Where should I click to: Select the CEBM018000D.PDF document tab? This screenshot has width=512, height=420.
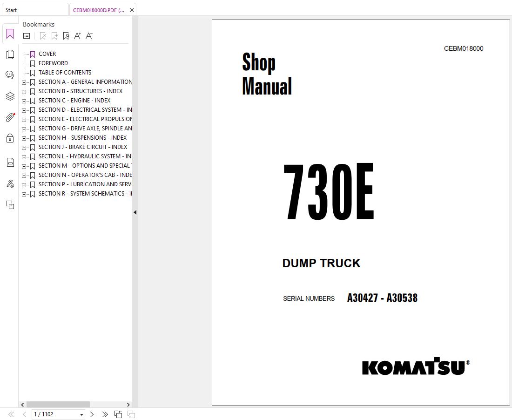click(98, 10)
